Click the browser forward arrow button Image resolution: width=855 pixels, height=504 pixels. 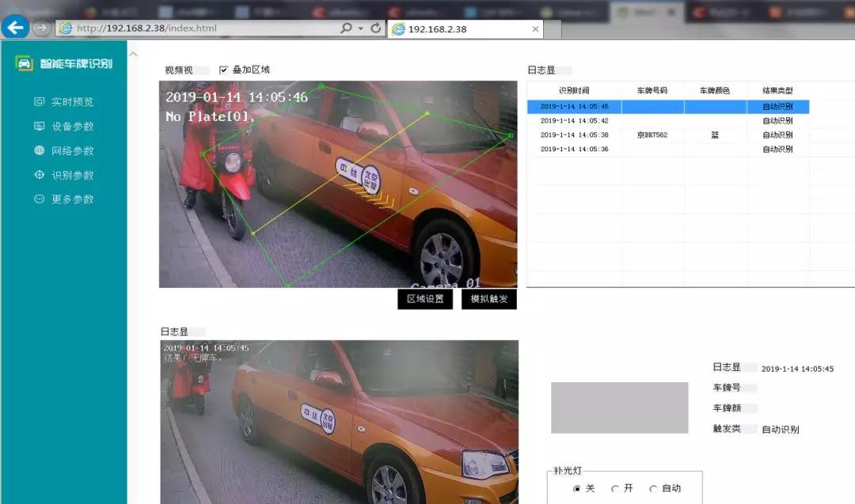click(x=41, y=28)
